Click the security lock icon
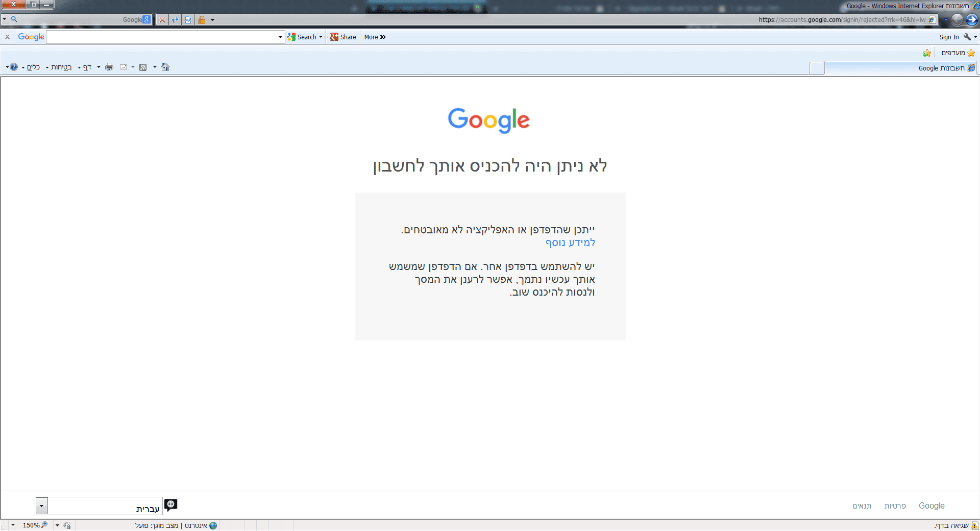This screenshot has width=980, height=531. [203, 19]
